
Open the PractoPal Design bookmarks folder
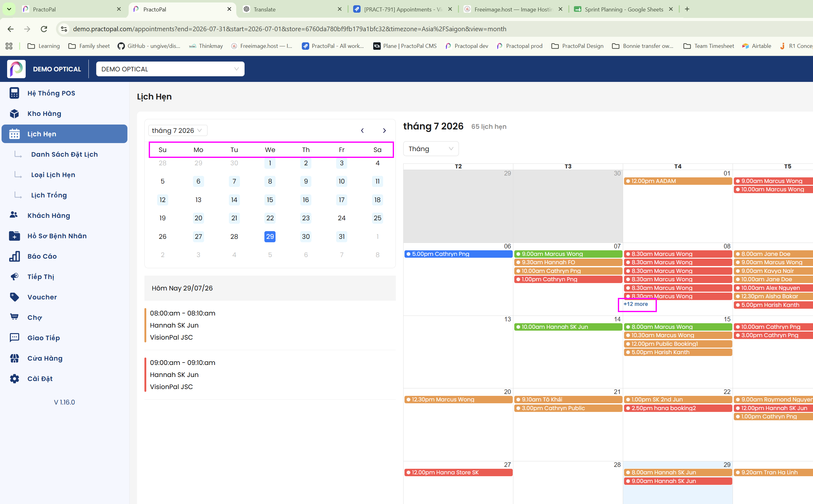577,46
